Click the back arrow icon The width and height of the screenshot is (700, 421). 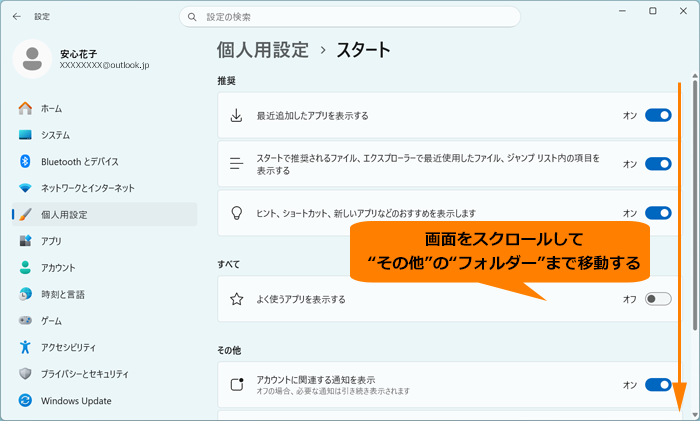17,17
